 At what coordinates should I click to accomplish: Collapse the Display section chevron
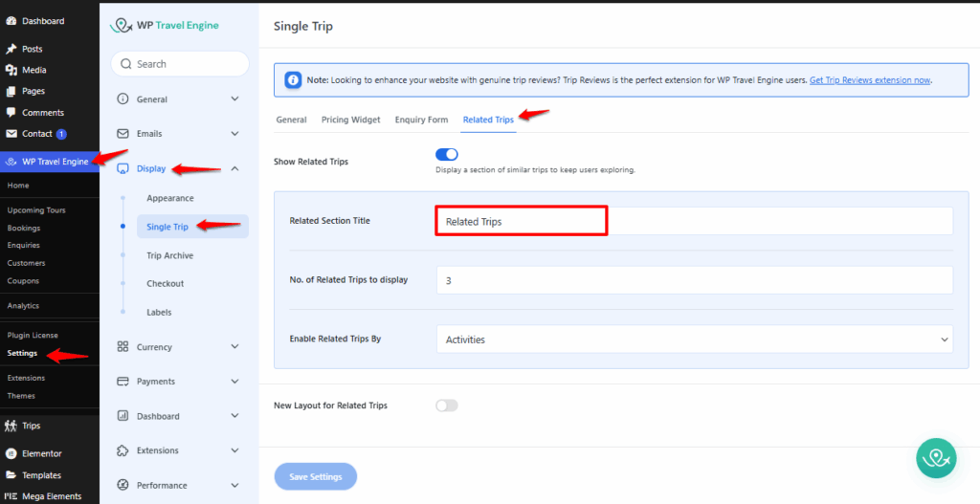tap(234, 168)
